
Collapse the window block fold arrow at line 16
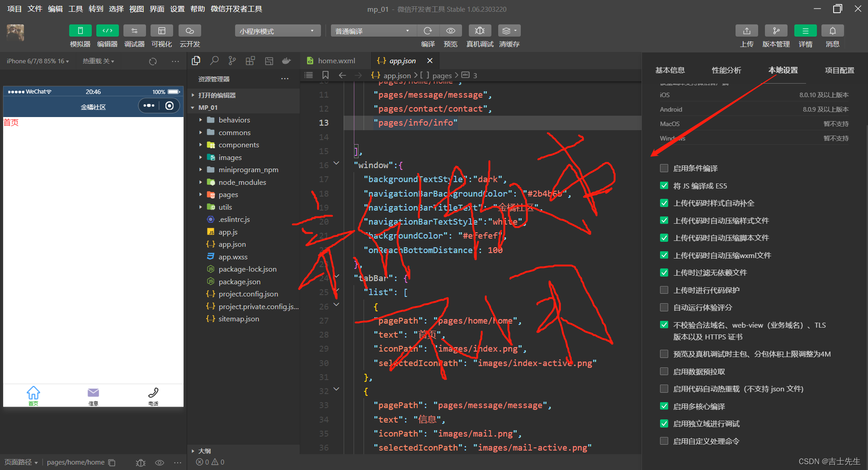(336, 163)
